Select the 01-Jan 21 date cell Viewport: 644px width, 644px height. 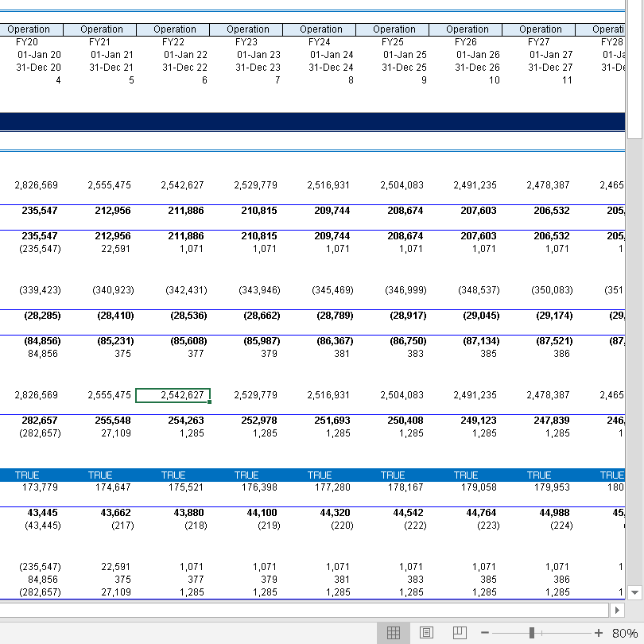tap(112, 55)
